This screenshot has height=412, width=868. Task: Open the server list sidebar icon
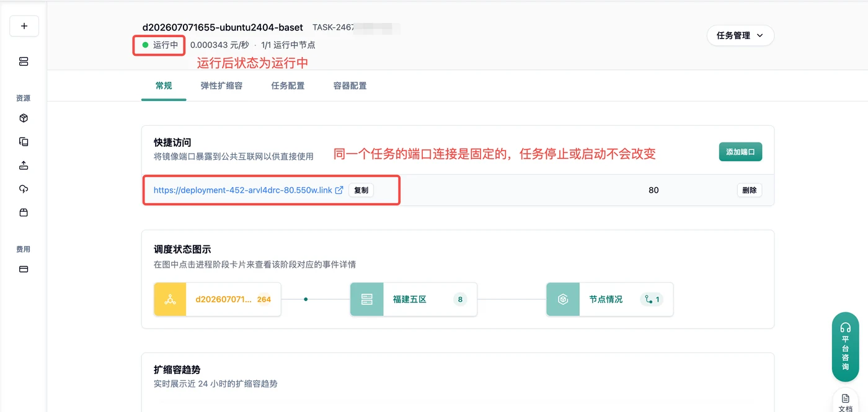[x=24, y=61]
